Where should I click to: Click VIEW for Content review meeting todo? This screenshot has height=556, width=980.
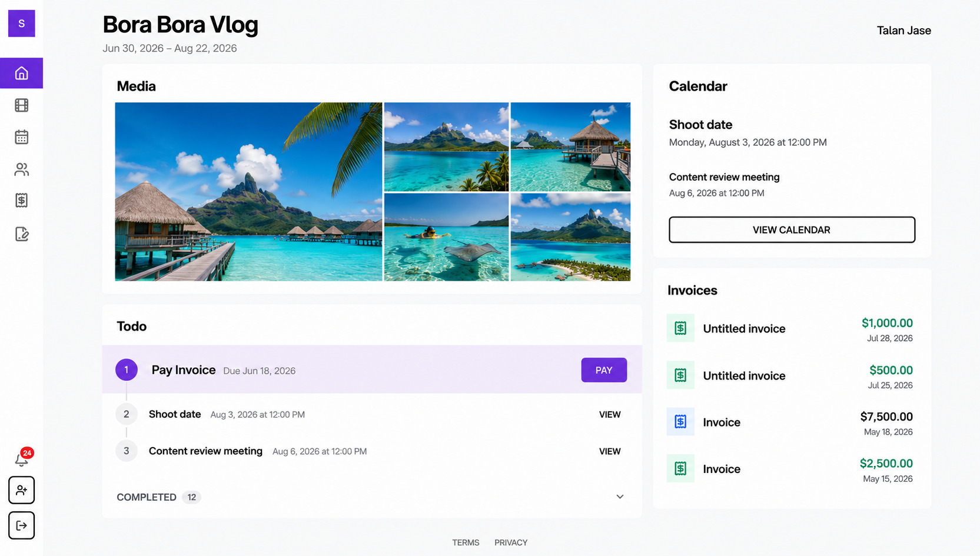tap(610, 451)
